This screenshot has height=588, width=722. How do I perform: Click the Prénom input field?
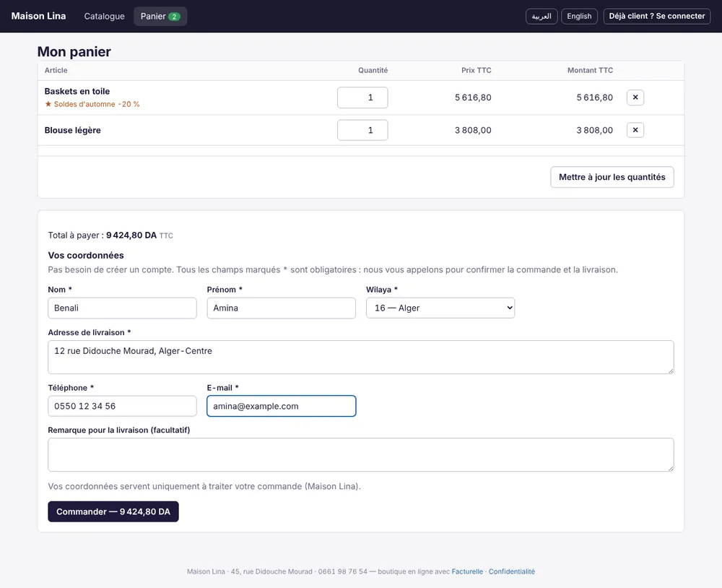point(282,308)
